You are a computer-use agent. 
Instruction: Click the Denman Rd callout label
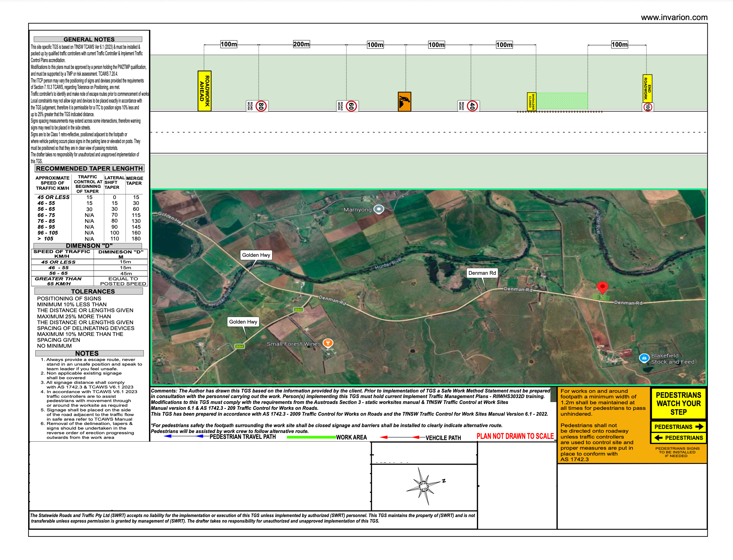[482, 273]
